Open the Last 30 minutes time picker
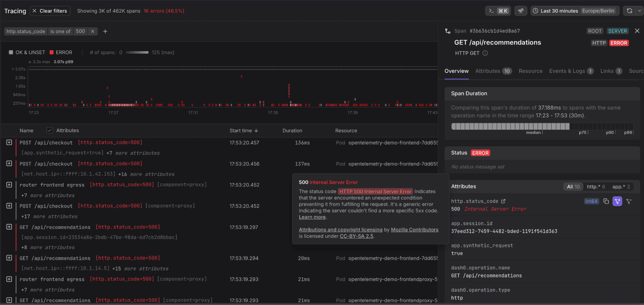 (575, 11)
